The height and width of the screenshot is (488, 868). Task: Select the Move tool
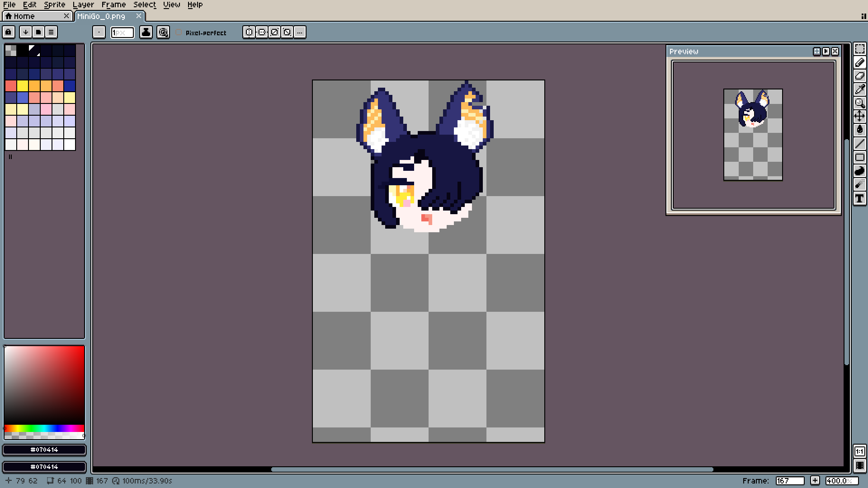pyautogui.click(x=859, y=117)
